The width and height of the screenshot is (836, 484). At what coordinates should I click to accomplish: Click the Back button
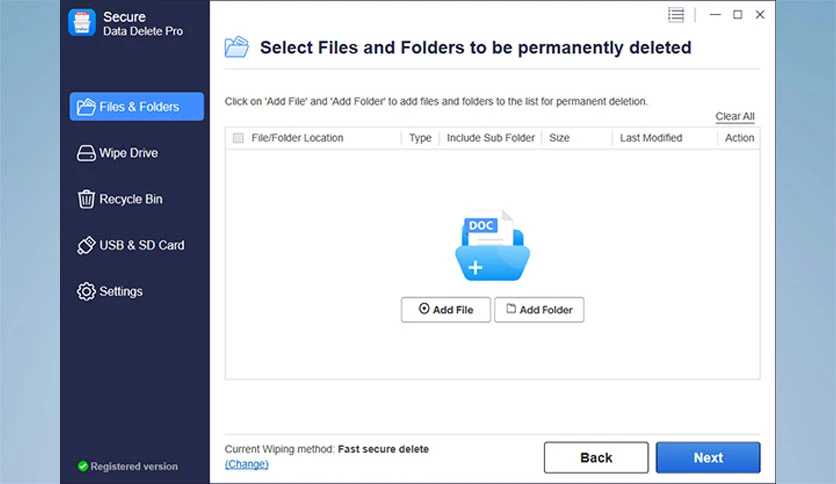point(596,457)
